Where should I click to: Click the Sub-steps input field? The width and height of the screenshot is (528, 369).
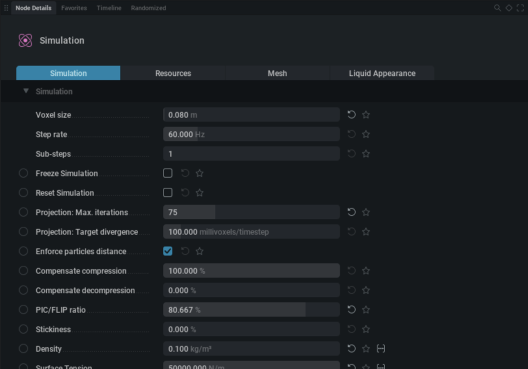click(251, 154)
